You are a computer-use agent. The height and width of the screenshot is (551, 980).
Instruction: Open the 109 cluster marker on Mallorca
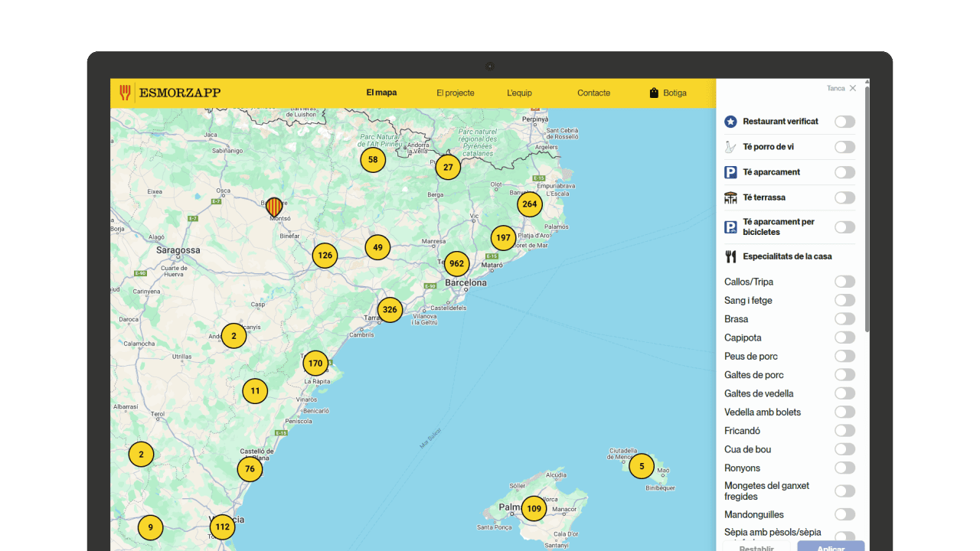pyautogui.click(x=534, y=509)
